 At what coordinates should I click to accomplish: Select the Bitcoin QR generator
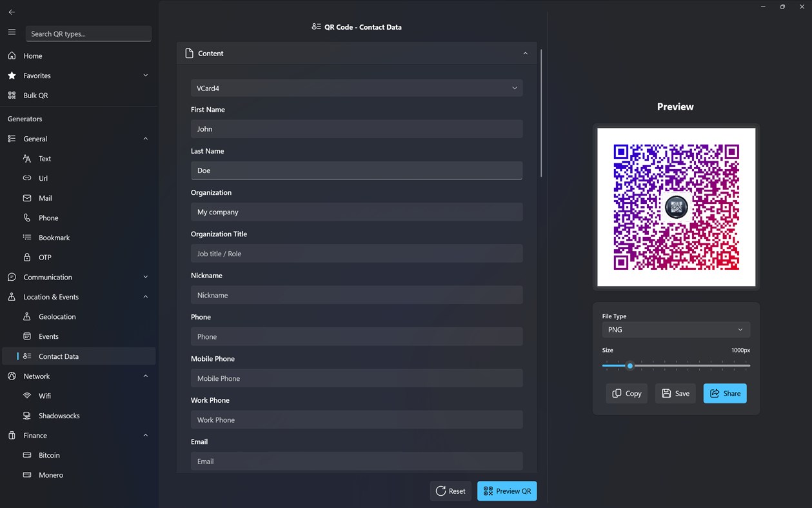[48, 455]
